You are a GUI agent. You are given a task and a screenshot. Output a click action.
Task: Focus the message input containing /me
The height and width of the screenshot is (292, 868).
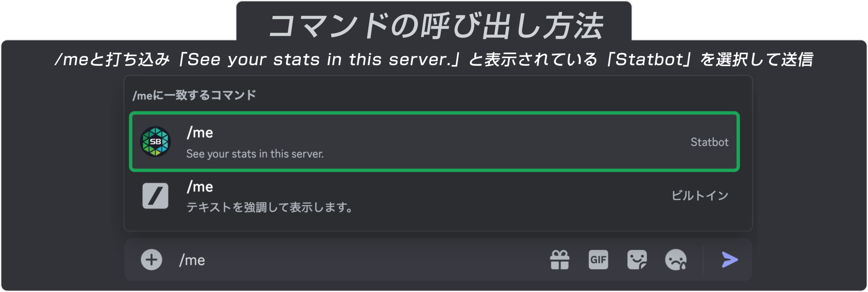[x=339, y=260]
